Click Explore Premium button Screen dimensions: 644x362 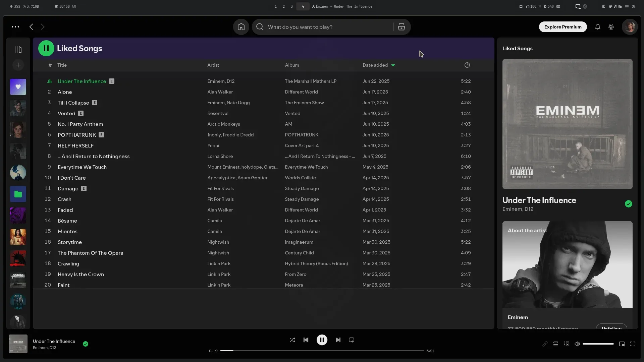coord(563,27)
